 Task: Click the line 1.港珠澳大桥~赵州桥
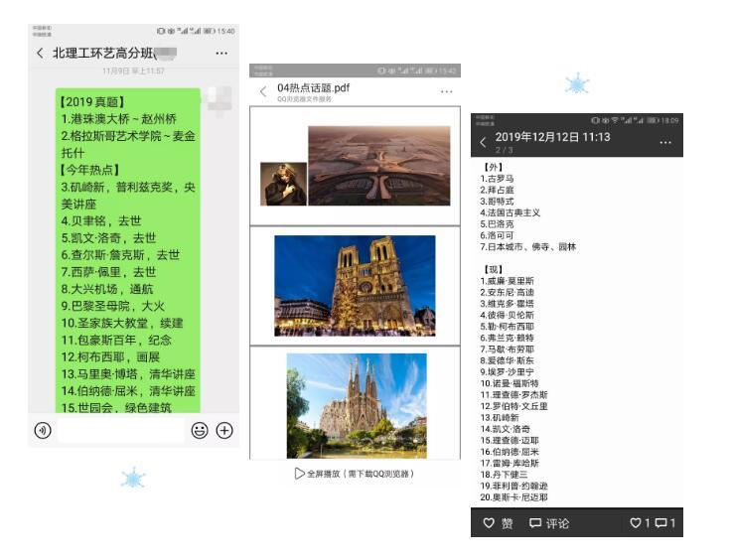point(119,119)
